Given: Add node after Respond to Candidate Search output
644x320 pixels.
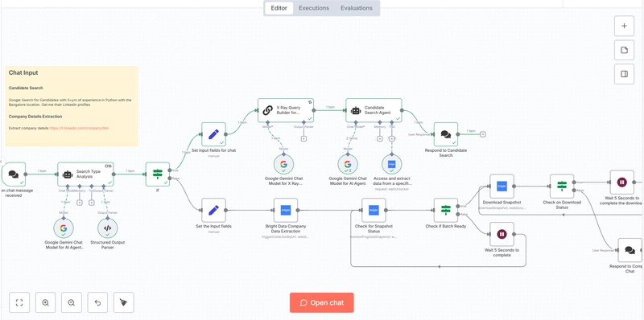Looking at the screenshot, I should (483, 134).
